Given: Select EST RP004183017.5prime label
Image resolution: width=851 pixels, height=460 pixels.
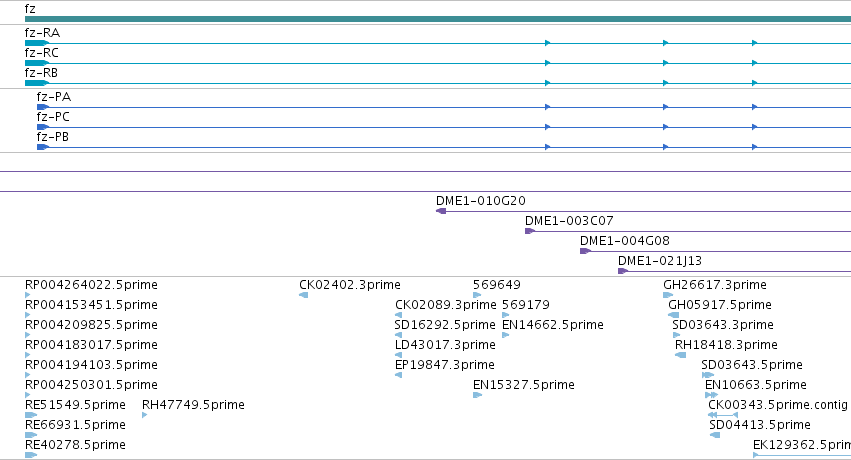Looking at the screenshot, I should [91, 345].
